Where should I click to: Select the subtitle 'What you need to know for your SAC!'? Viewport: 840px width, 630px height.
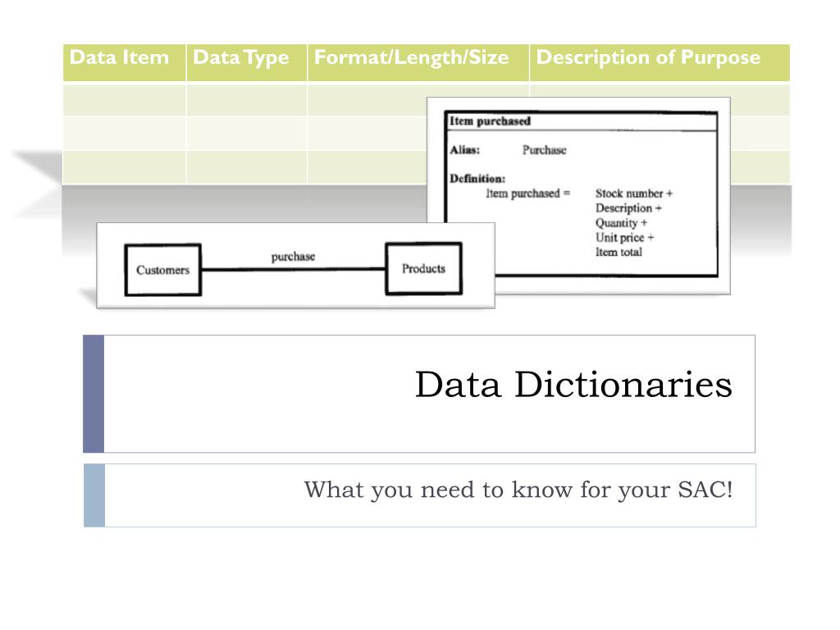click(x=518, y=491)
